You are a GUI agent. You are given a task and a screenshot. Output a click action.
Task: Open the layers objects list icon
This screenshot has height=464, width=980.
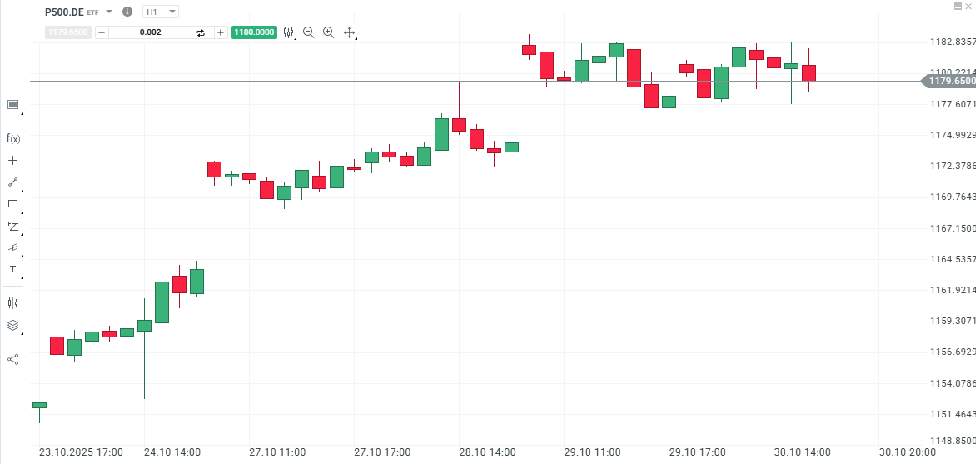12,325
